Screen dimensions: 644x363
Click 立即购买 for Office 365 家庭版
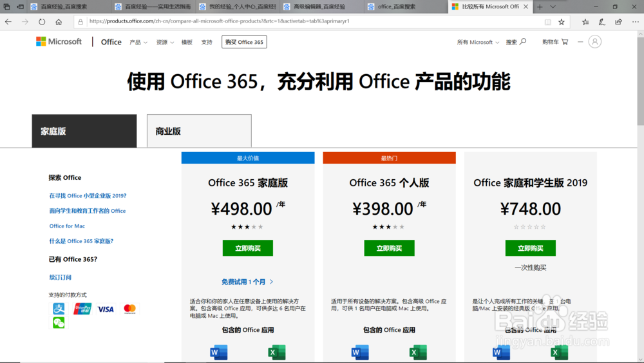248,248
